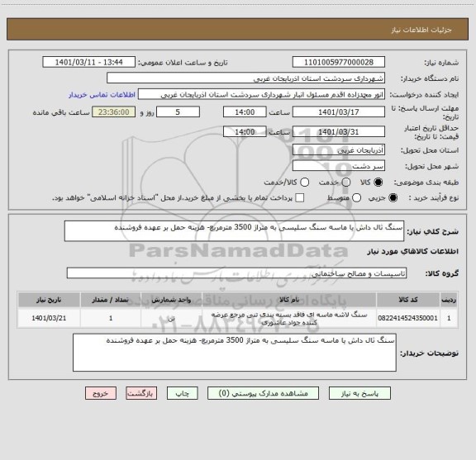Click the چاپ print button
Screen dimensions: 476x460
point(182,393)
